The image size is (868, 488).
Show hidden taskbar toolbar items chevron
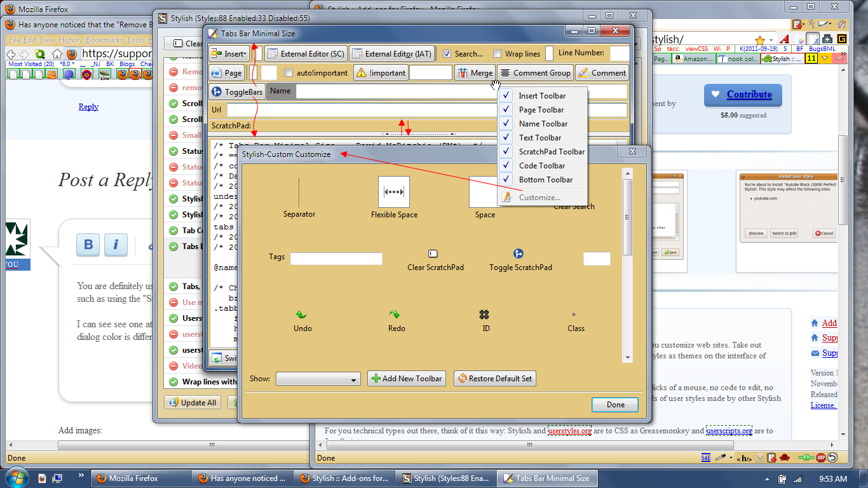(x=81, y=475)
